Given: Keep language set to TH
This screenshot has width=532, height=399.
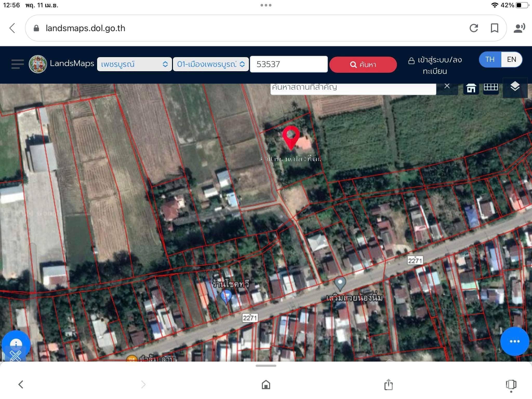Looking at the screenshot, I should (490, 59).
